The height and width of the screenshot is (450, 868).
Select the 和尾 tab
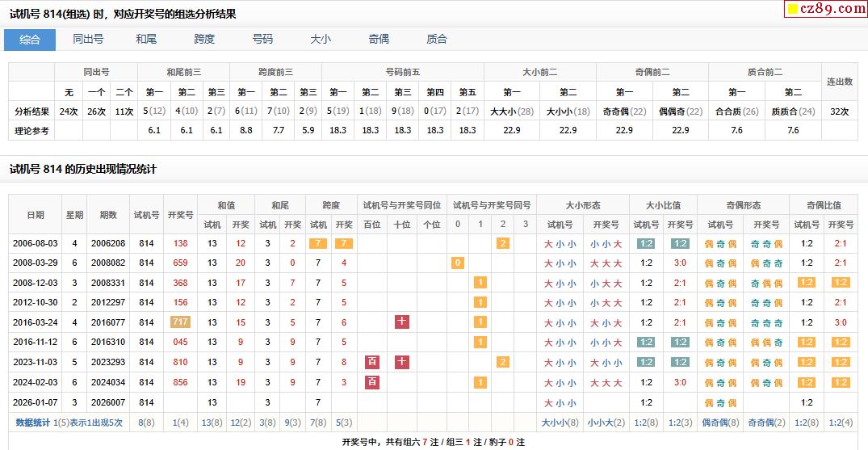[146, 40]
